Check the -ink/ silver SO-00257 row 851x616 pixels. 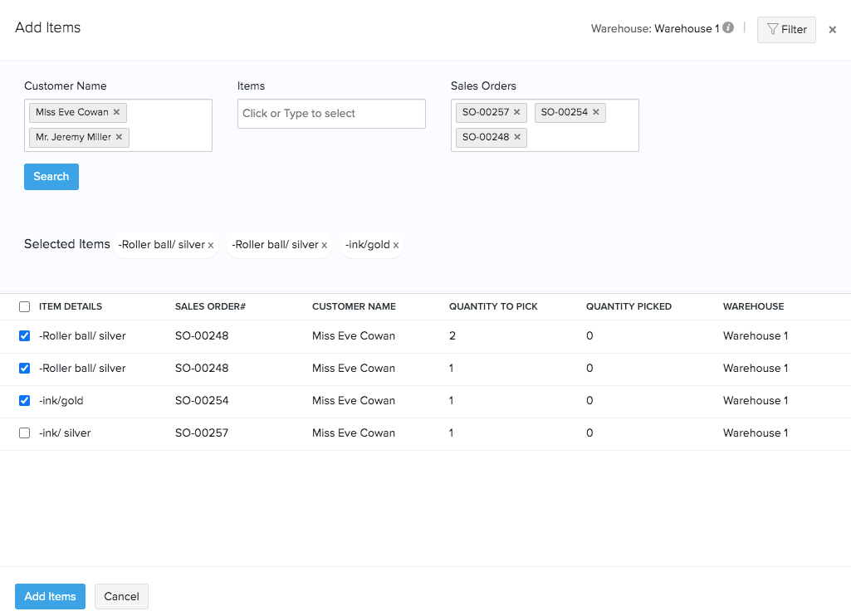coord(24,433)
